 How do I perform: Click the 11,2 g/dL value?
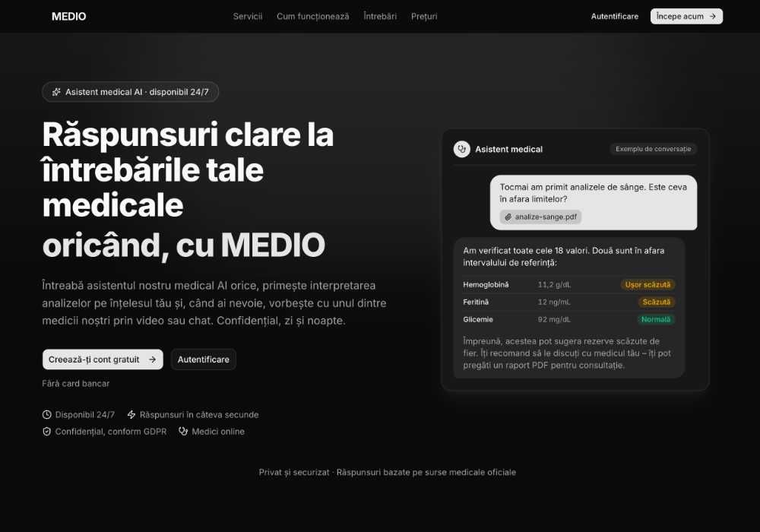pos(554,285)
